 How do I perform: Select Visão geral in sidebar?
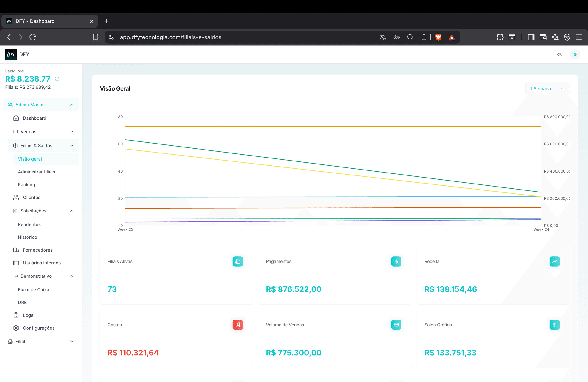[x=46, y=159]
